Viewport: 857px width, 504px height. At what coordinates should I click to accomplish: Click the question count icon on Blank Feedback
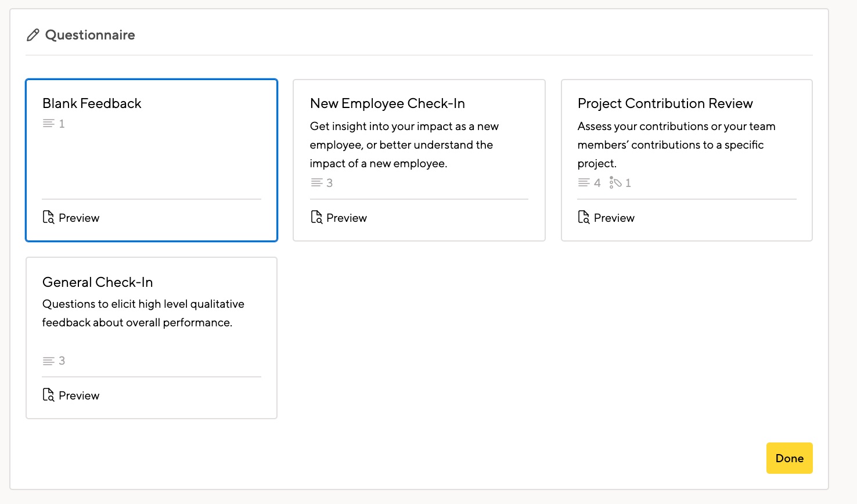[48, 123]
